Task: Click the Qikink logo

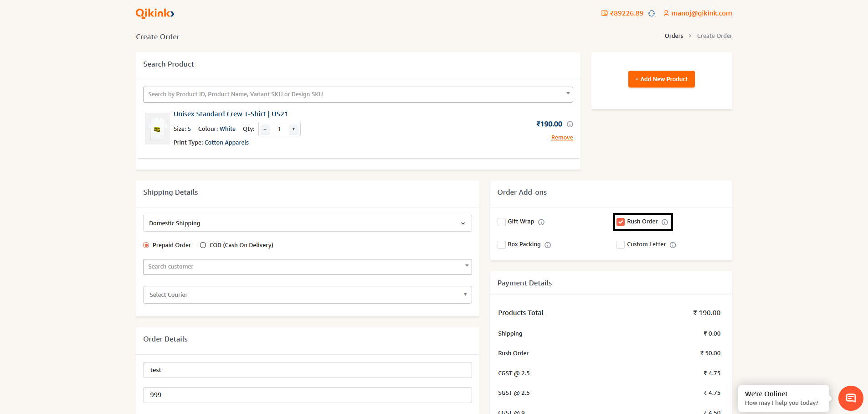Action: (x=154, y=13)
